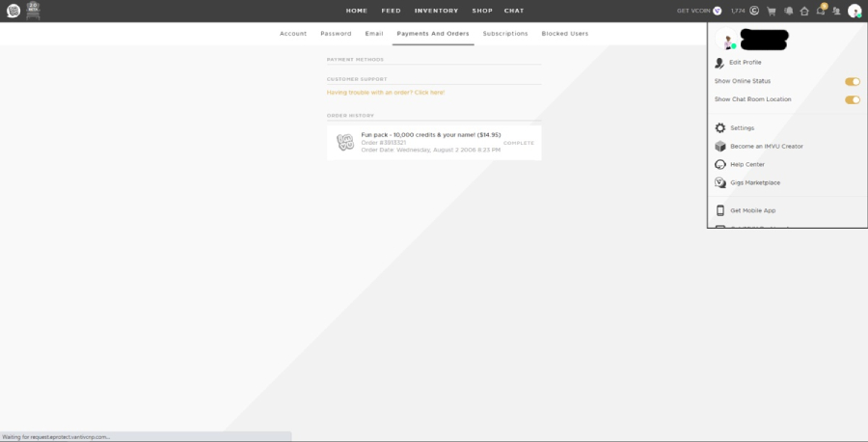The image size is (868, 442).
Task: Toggle Show Chat Room Location switch
Action: coord(853,99)
